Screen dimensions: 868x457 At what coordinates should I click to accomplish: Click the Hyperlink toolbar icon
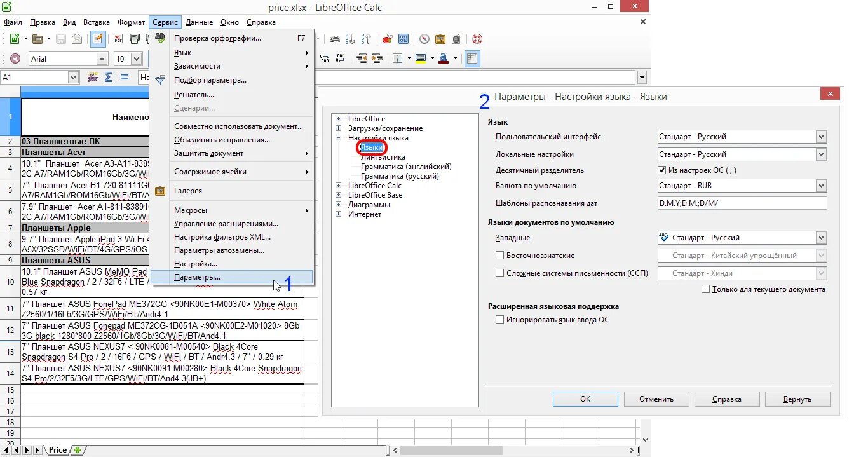click(x=335, y=39)
